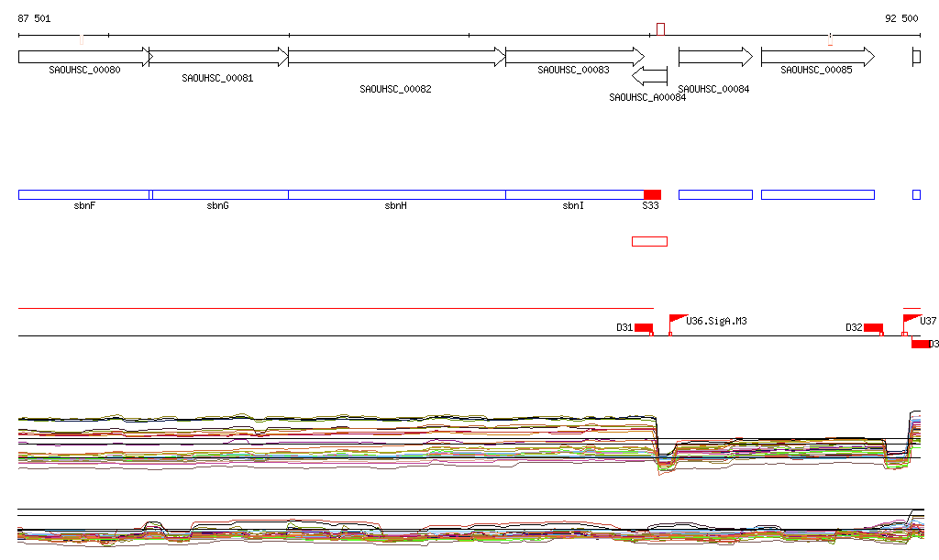Screen dimensions: 939x560
Task: Click the red D31 terminator marker
Action: tap(643, 328)
